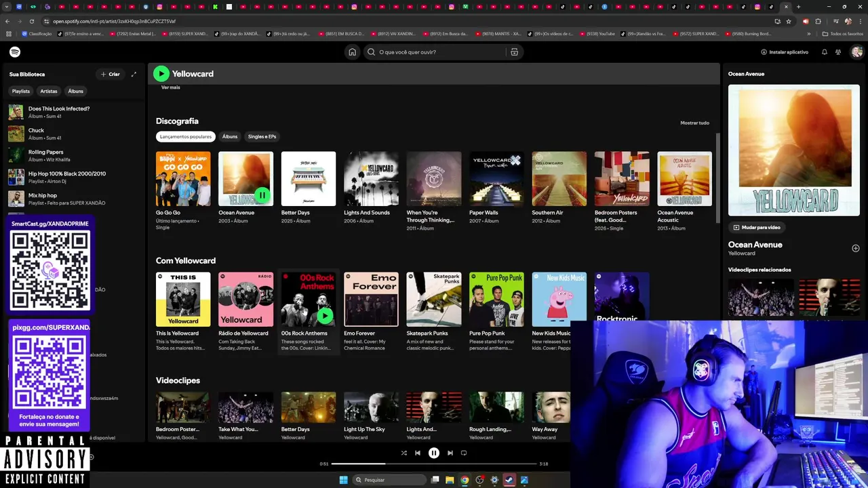868x488 pixels.
Task: Open Southern Air album cover
Action: click(x=559, y=178)
